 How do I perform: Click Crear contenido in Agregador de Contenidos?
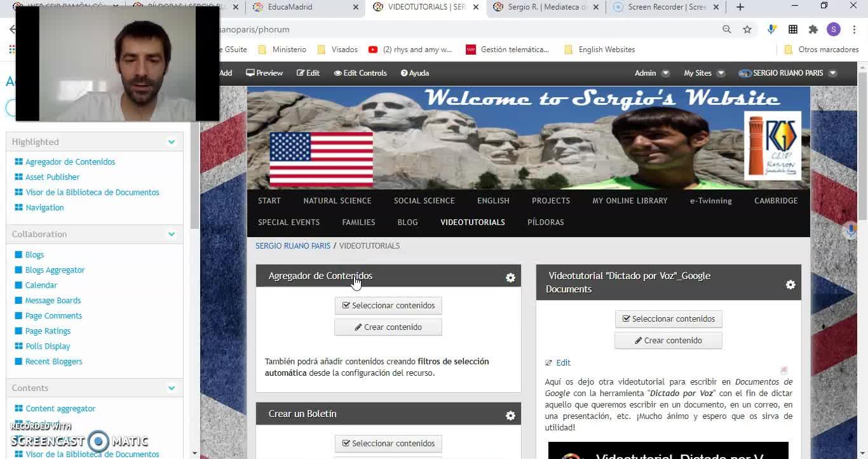388,327
